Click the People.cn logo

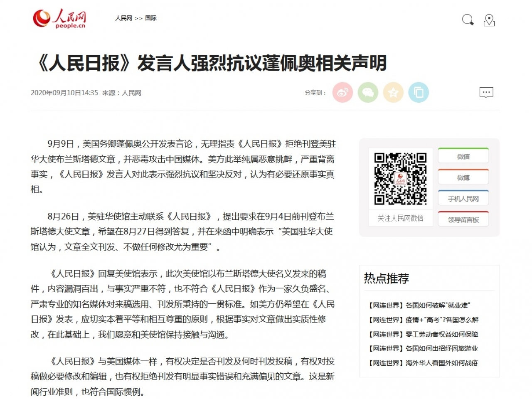pyautogui.click(x=59, y=19)
